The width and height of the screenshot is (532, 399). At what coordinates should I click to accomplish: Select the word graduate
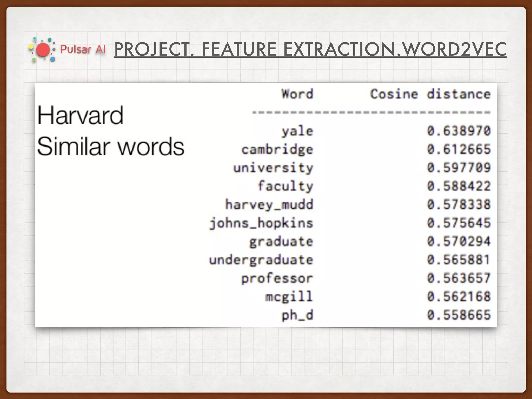point(281,242)
